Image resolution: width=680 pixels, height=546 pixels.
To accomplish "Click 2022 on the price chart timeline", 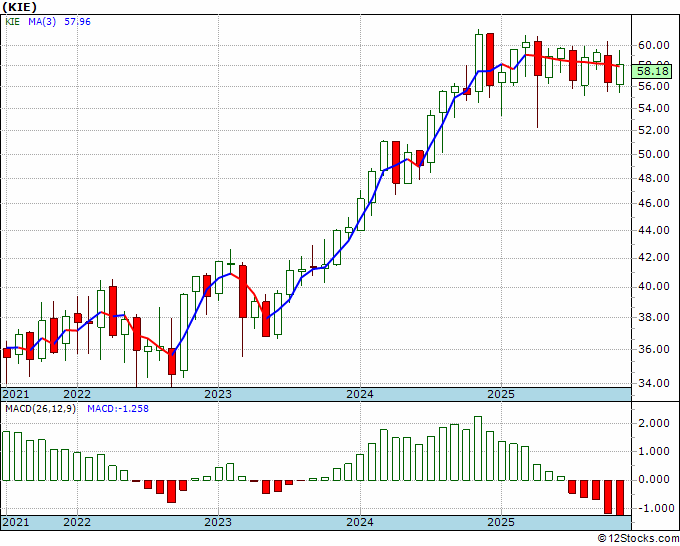I will [x=77, y=394].
